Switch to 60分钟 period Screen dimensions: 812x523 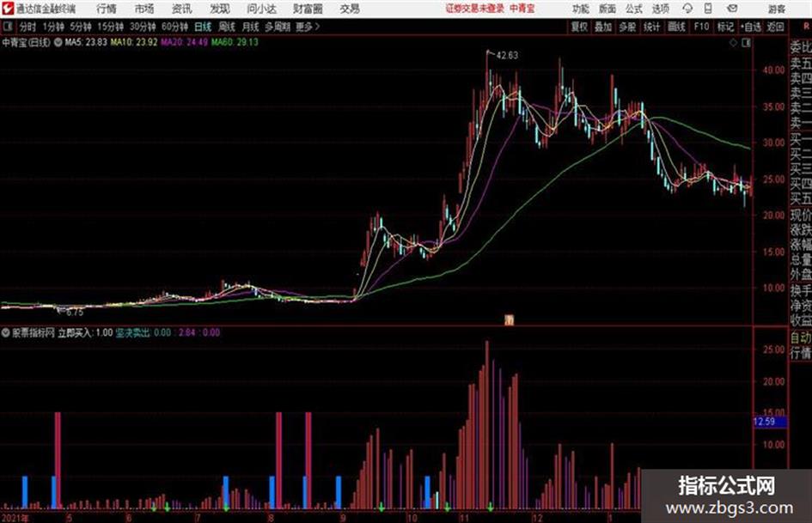tap(174, 27)
